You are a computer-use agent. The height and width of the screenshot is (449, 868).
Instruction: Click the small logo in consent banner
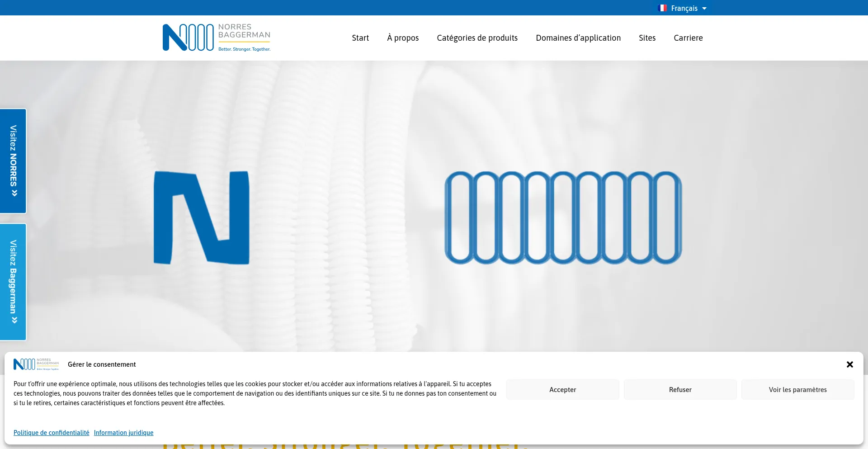tap(36, 364)
